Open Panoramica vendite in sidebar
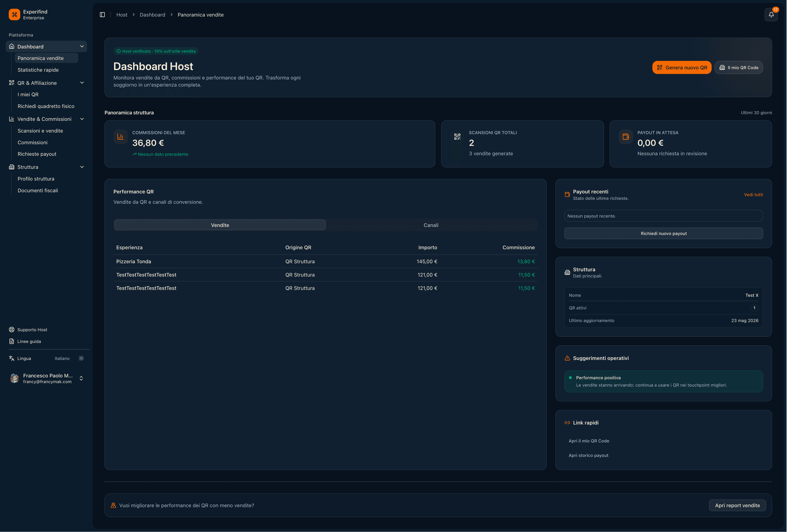The width and height of the screenshot is (787, 532). (46, 58)
